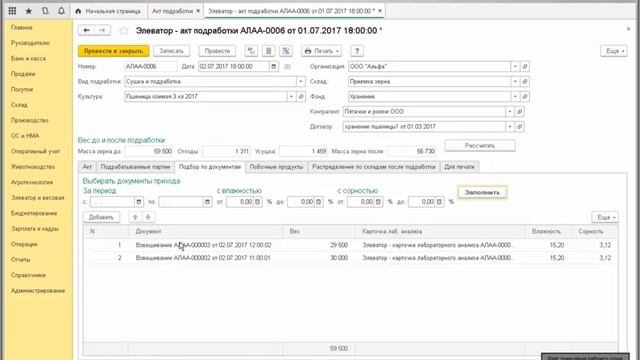Image resolution: width=640 pixels, height=360 pixels.
Task: Open the sections grid menu icon
Action: click(12, 11)
